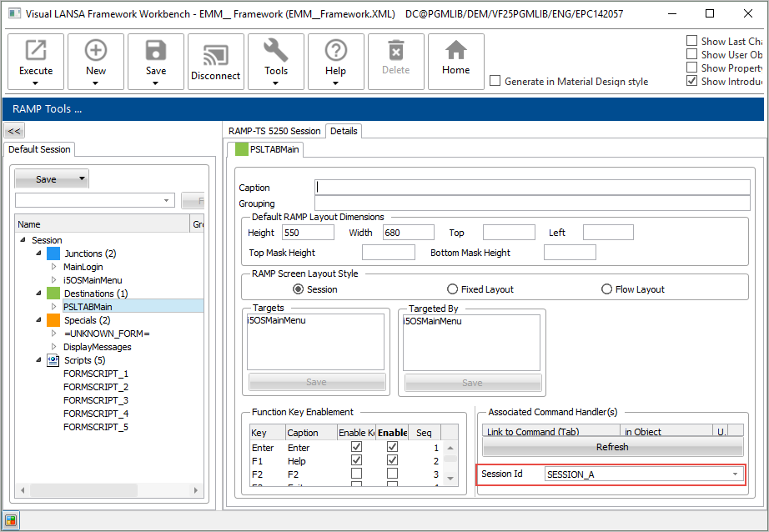Open the Session Id dropdown
Screen dimensions: 769x532
point(735,474)
